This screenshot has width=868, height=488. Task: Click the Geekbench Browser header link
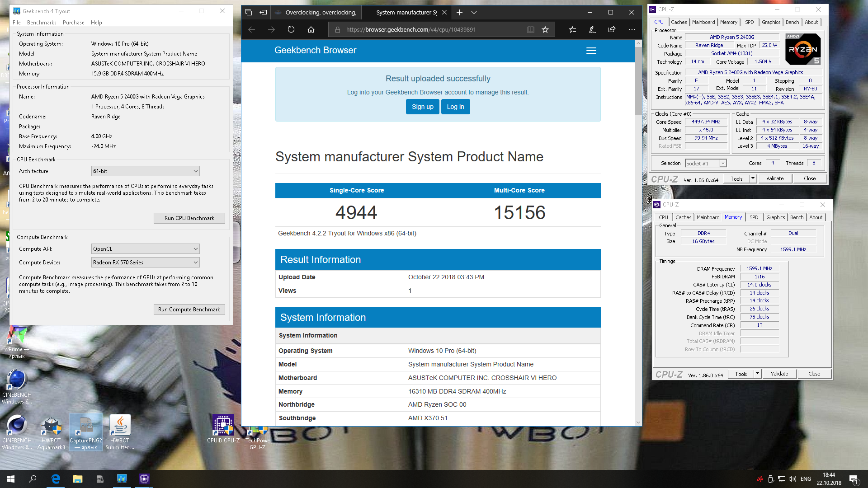[x=315, y=51]
